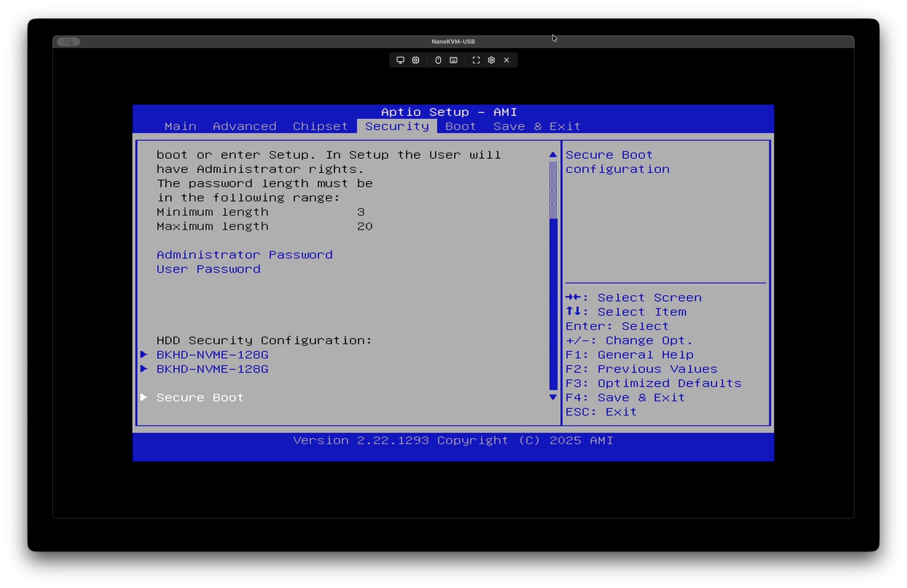Open the mouse settings icon
The height and width of the screenshot is (588, 907).
pos(438,60)
